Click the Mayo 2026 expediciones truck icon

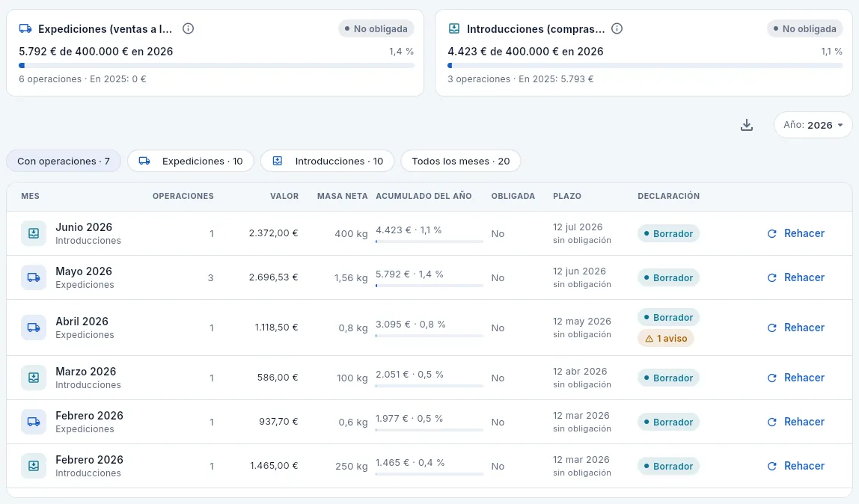[x=34, y=277]
